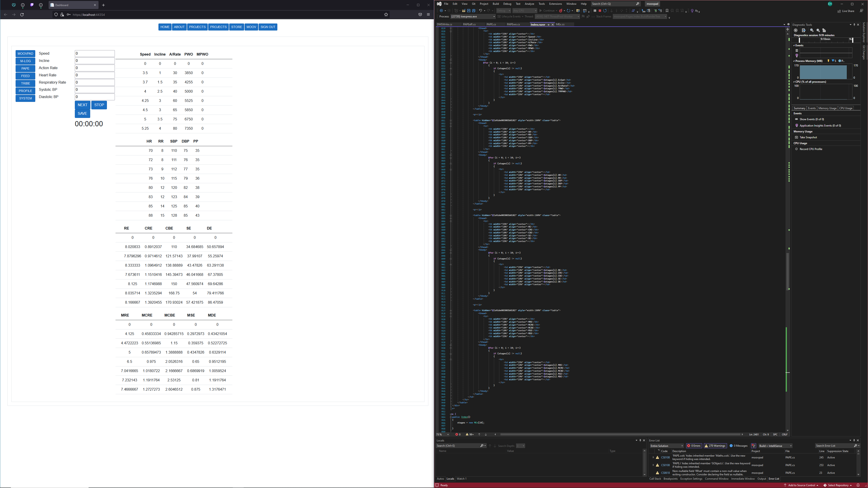Screen dimensions: 868x488
Task: Toggle the 270 Warnings filter
Action: (x=715, y=446)
